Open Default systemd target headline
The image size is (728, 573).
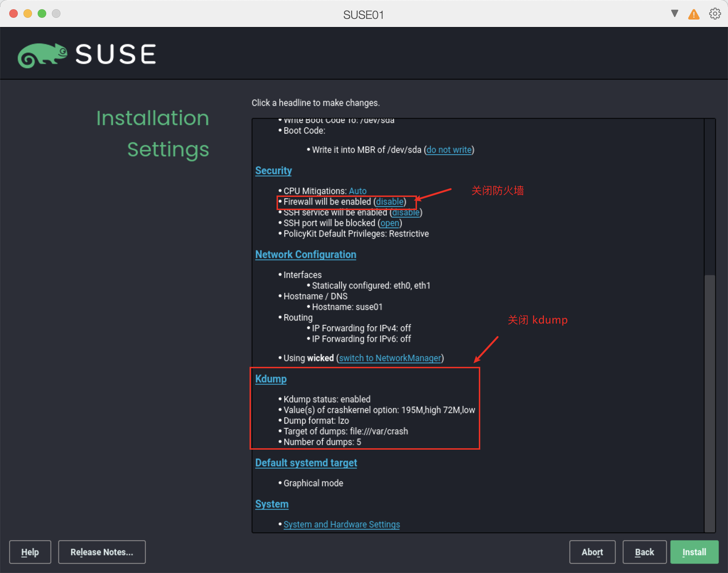306,463
